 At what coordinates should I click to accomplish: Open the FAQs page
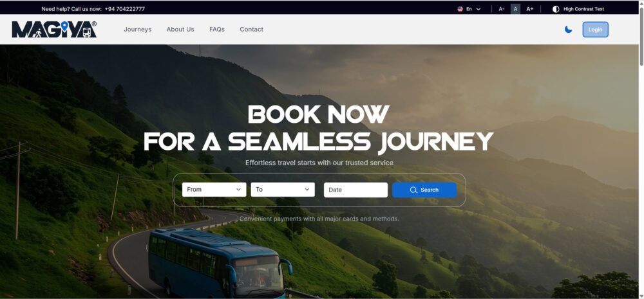[x=217, y=30]
